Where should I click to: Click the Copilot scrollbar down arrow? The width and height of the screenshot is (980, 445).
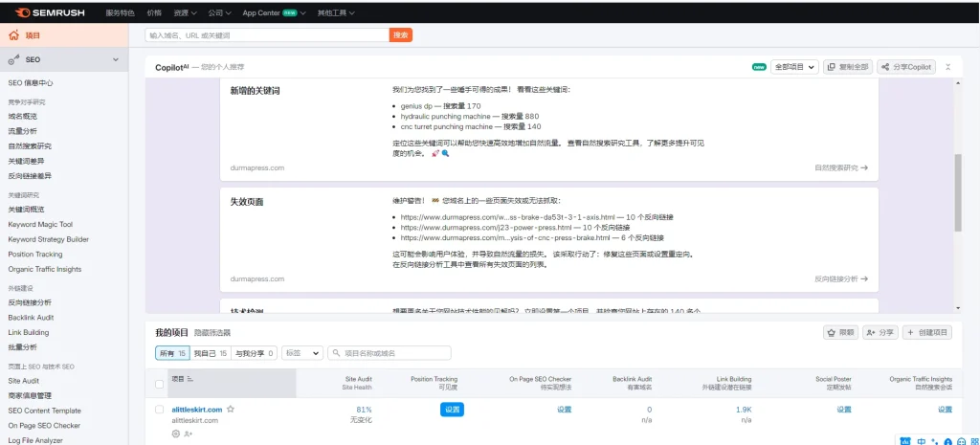point(958,308)
